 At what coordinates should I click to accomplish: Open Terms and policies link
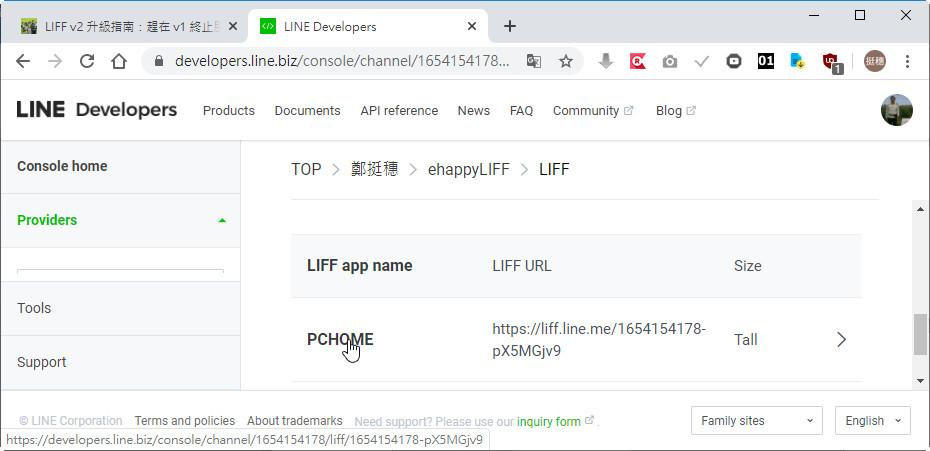click(x=184, y=421)
